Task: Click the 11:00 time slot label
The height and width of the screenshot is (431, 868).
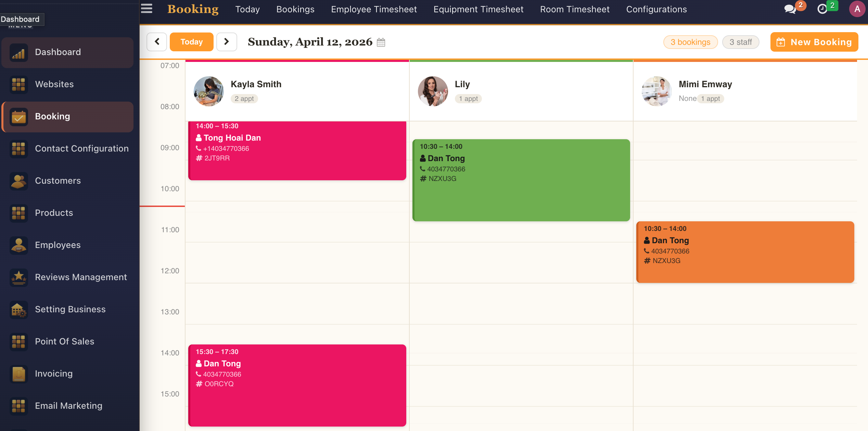Action: [170, 230]
